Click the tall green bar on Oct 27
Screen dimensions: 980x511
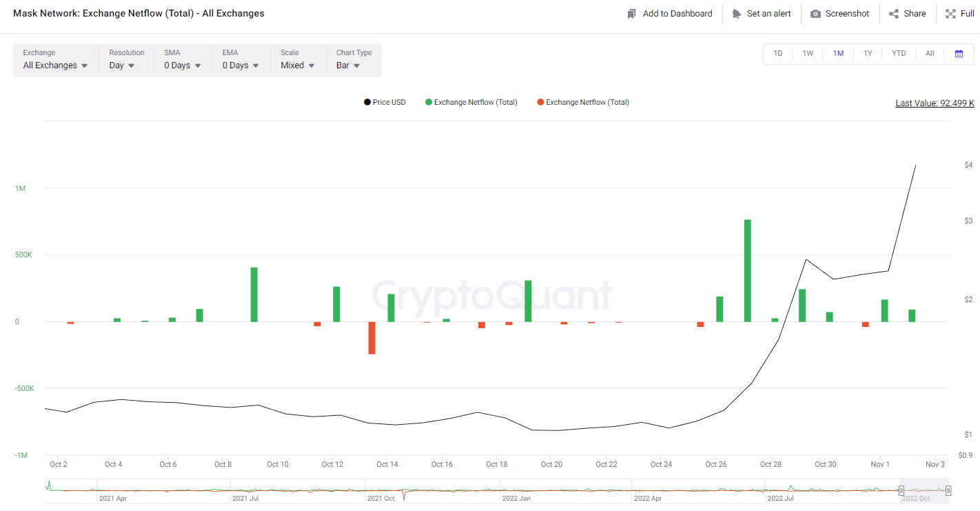tap(747, 270)
